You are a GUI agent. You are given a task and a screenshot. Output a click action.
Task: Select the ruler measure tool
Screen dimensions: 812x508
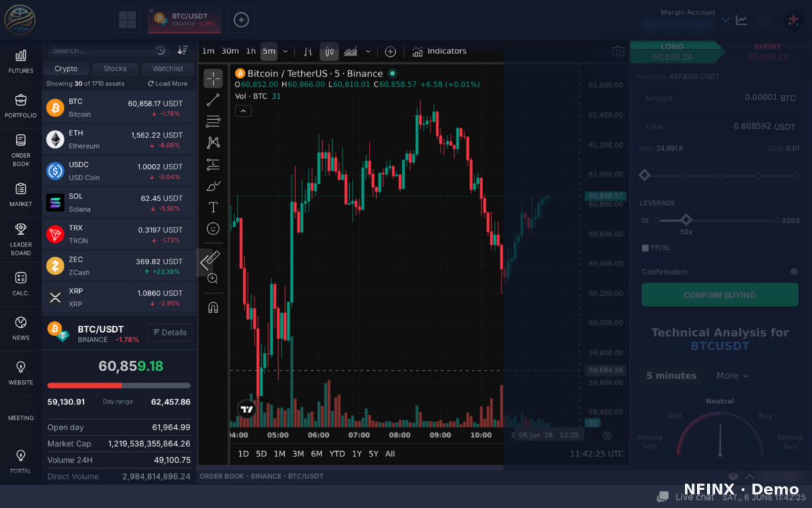click(x=213, y=257)
